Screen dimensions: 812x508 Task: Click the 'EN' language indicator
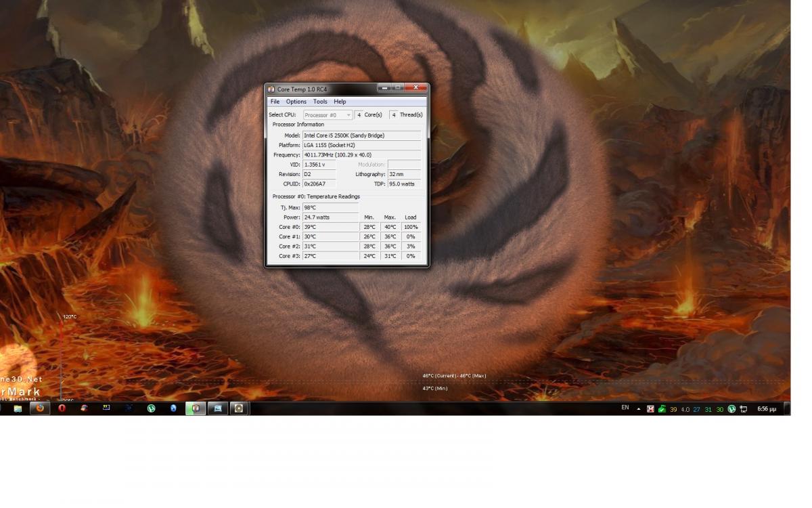pyautogui.click(x=625, y=408)
